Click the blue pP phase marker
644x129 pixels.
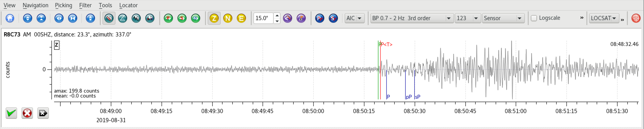pos(408,97)
